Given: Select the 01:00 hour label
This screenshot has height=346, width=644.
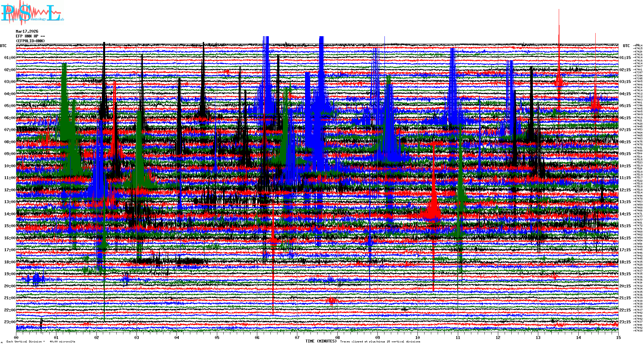Looking at the screenshot, I should 10,58.
